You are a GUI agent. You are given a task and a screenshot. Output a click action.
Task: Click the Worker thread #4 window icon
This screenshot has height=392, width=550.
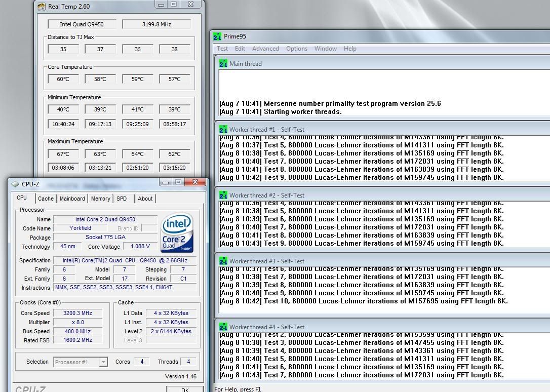tap(223, 327)
